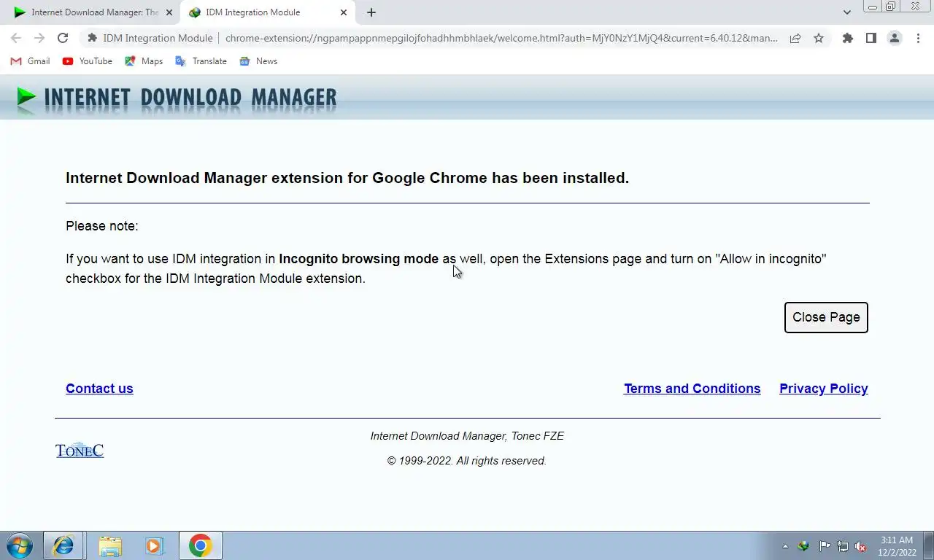
Task: Toggle the Chrome side panel icon
Action: pyautogui.click(x=871, y=38)
